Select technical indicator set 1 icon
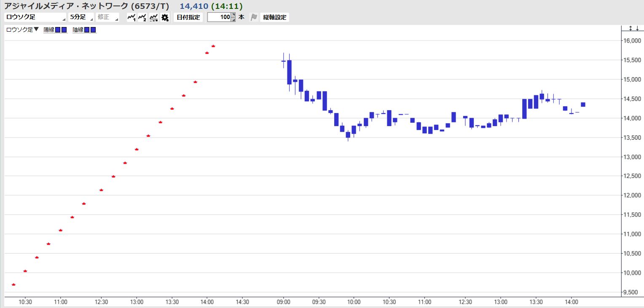The width and height of the screenshot is (644, 308). [131, 17]
